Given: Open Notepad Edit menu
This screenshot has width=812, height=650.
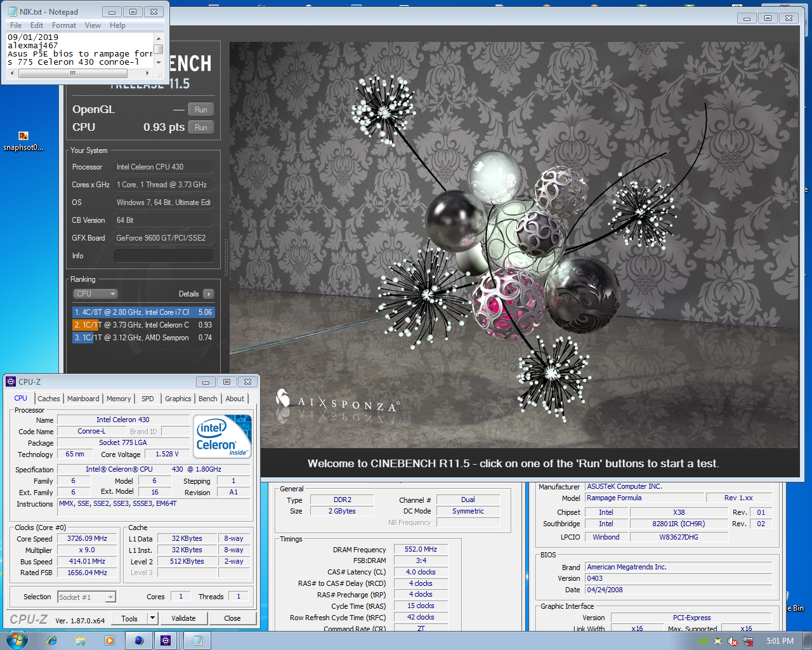Looking at the screenshot, I should coord(37,25).
